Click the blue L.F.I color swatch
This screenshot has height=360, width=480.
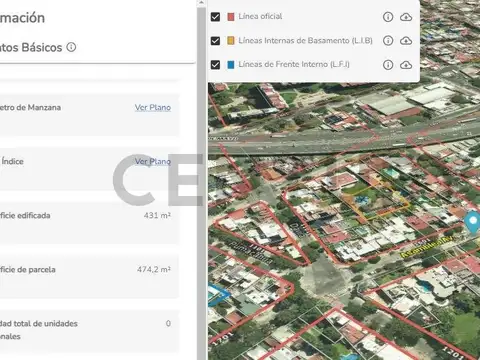231,65
